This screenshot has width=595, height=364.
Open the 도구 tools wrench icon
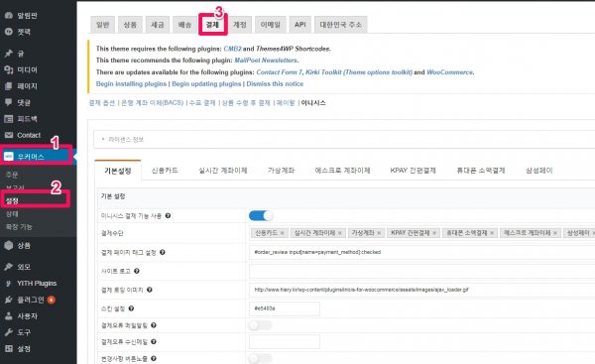[8, 332]
